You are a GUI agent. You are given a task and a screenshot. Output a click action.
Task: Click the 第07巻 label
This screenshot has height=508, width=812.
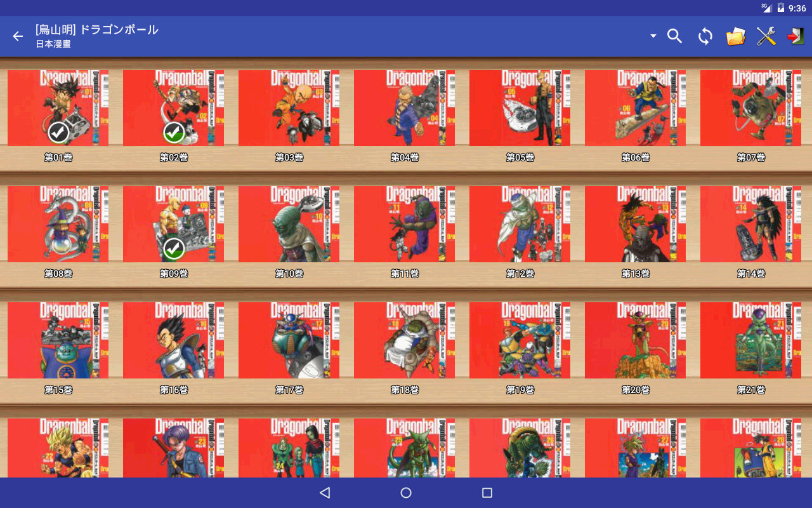coord(751,157)
